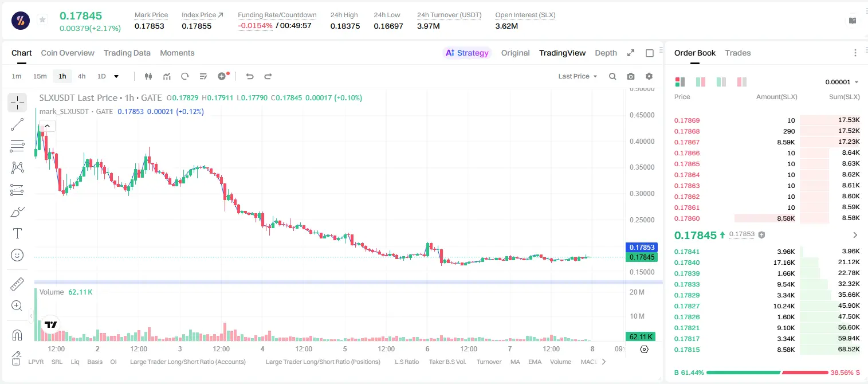The height and width of the screenshot is (384, 868).
Task: Click the candlestick chart style icon
Action: tap(149, 76)
